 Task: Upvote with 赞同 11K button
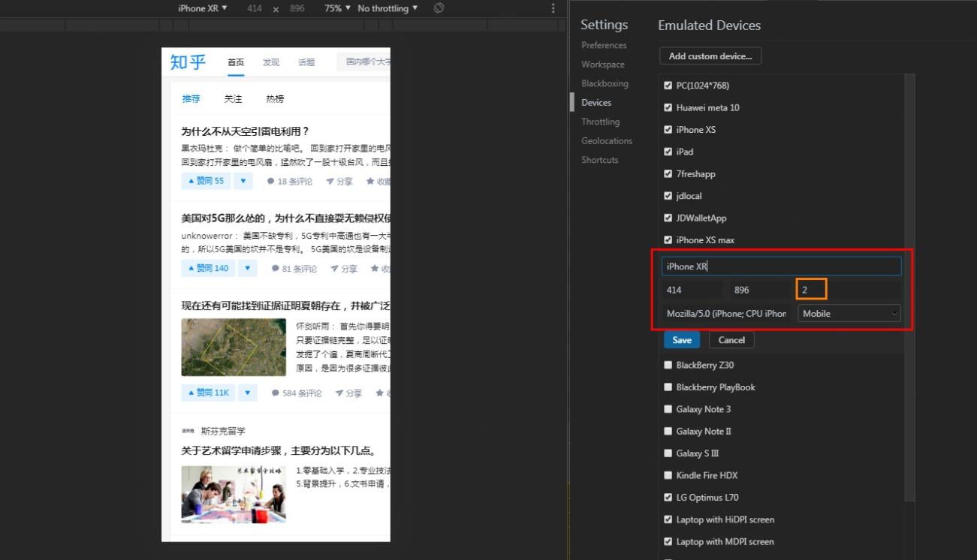coord(208,393)
